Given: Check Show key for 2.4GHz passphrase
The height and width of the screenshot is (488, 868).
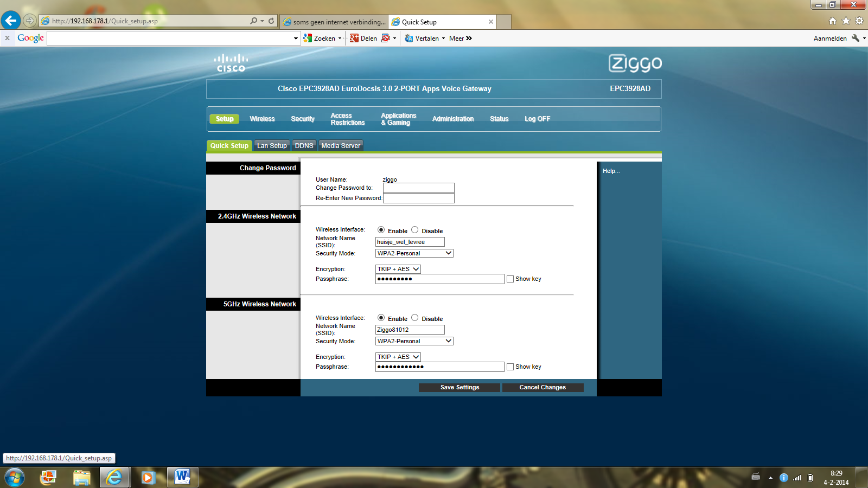Looking at the screenshot, I should click(x=510, y=279).
